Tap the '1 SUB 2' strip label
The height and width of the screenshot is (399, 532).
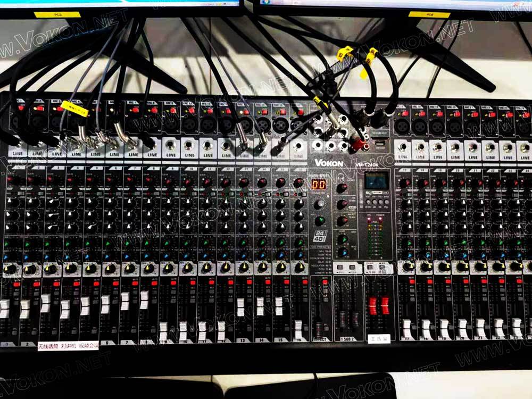click(x=347, y=339)
